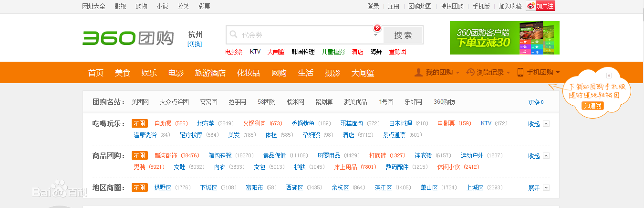Select 不限 filter in 商品团购 row

point(140,155)
